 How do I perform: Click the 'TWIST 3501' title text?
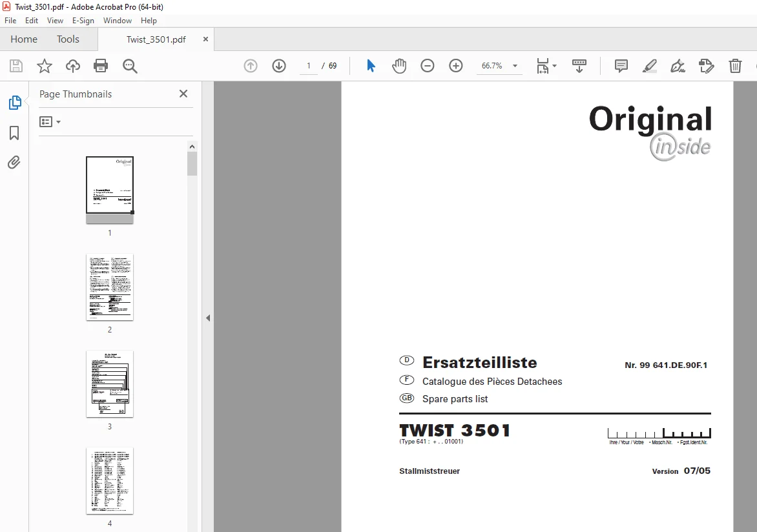point(454,430)
